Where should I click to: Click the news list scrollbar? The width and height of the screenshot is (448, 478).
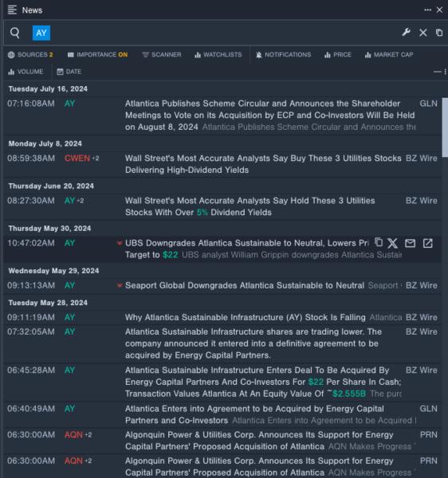point(445,127)
